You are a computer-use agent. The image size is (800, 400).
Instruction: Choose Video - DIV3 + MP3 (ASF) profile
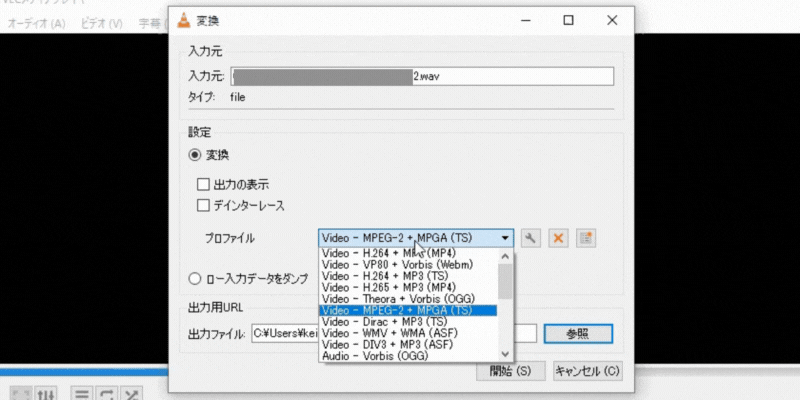coord(408,345)
